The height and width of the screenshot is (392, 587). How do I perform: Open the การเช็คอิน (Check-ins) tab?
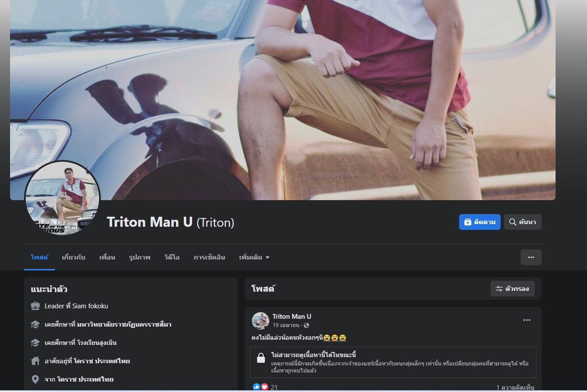coord(209,257)
